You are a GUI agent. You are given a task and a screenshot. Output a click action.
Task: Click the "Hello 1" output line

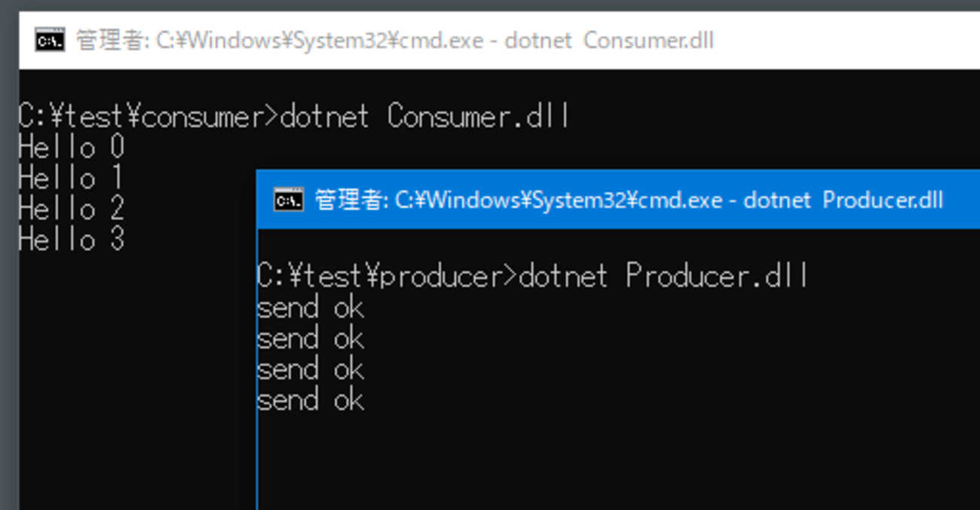click(x=72, y=178)
